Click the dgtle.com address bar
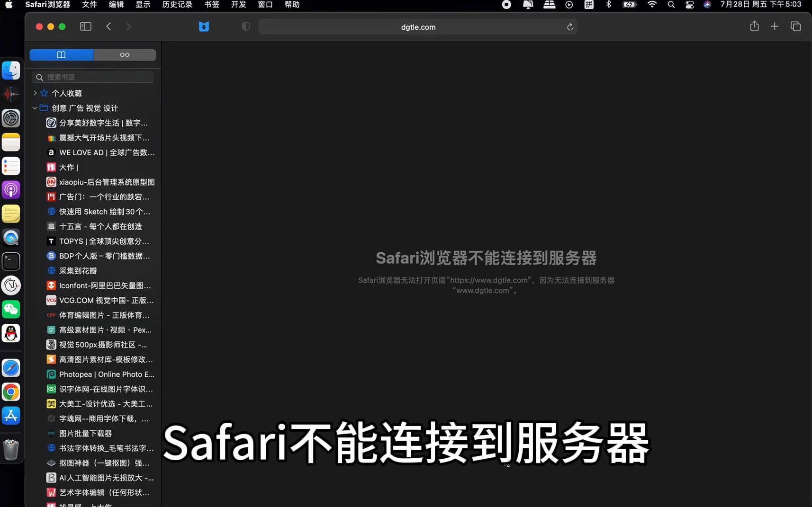This screenshot has height=507, width=812. coord(418,27)
